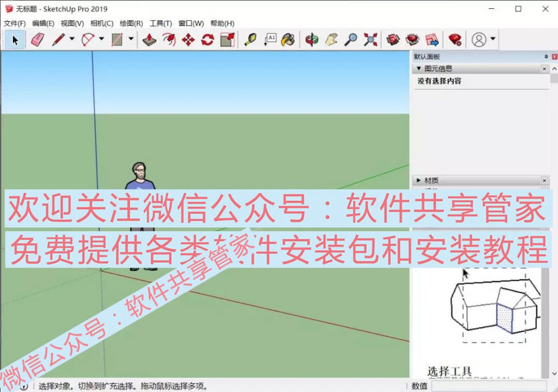Choose the Zoom magnifier tool

pyautogui.click(x=351, y=39)
